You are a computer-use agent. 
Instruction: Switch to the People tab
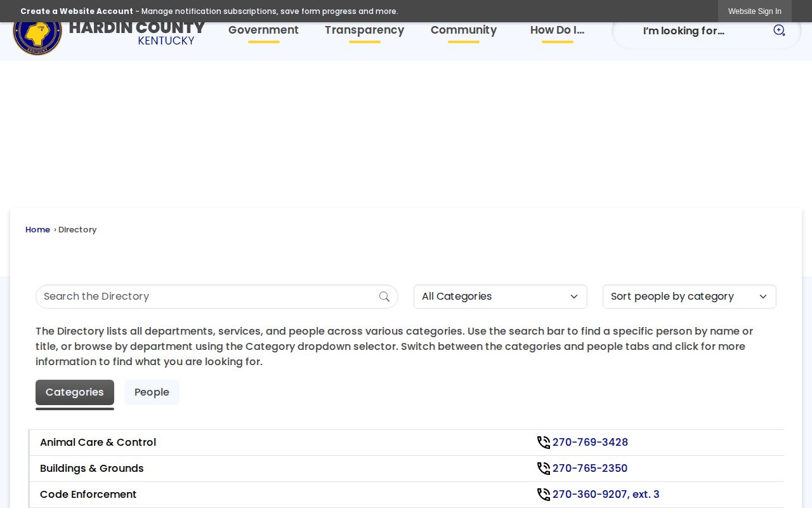click(x=152, y=392)
